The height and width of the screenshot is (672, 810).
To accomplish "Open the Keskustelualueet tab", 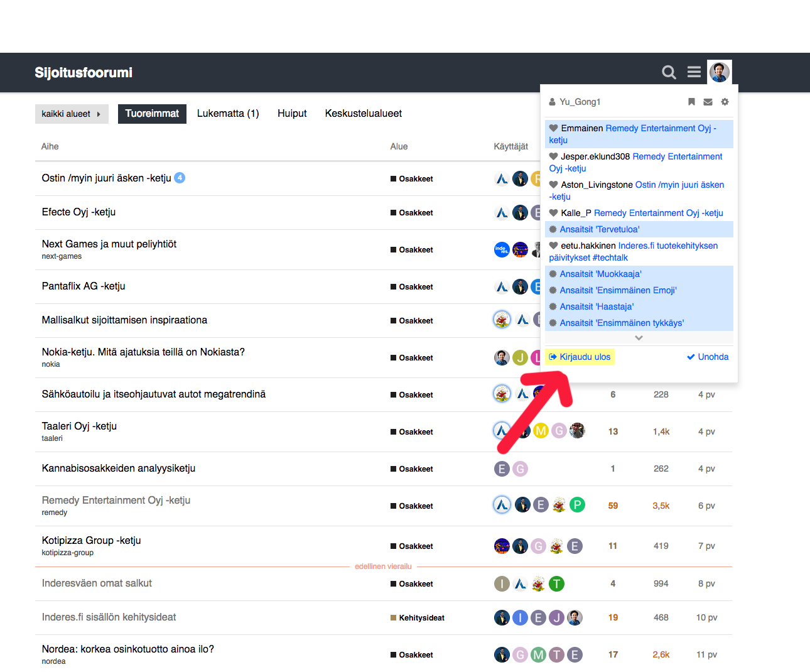I will pos(363,114).
